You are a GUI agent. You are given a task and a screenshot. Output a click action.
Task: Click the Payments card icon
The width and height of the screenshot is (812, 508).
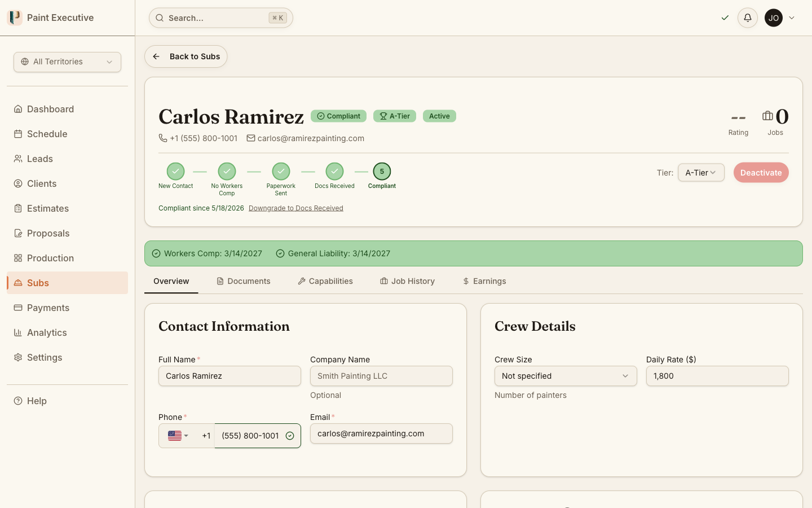[x=18, y=308]
